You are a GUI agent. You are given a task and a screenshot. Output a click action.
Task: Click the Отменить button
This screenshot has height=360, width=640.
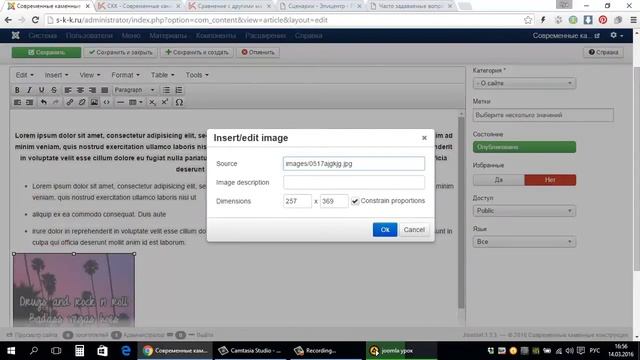click(x=258, y=52)
